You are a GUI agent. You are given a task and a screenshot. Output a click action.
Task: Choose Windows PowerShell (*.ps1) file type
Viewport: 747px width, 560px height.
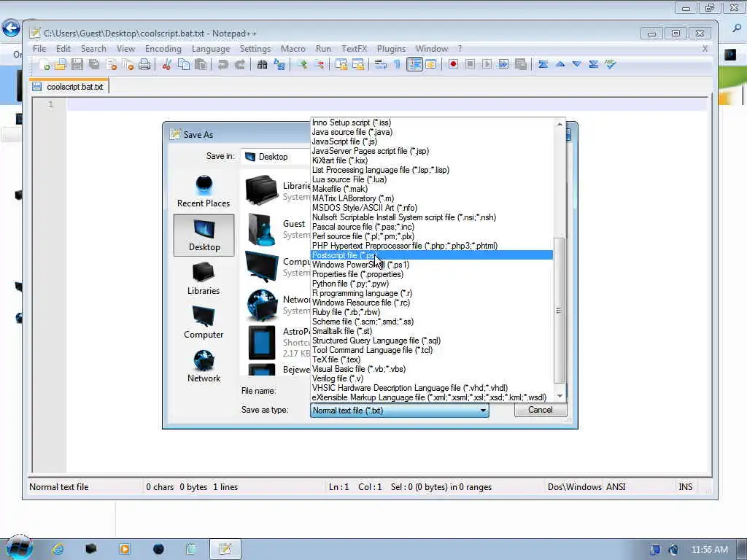coord(432,265)
